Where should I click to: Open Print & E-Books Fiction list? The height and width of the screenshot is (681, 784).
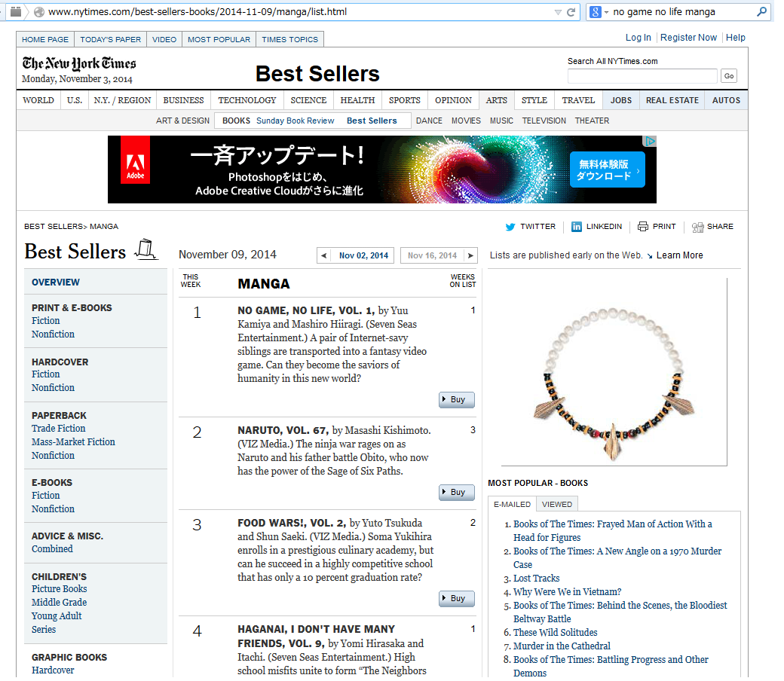point(45,321)
